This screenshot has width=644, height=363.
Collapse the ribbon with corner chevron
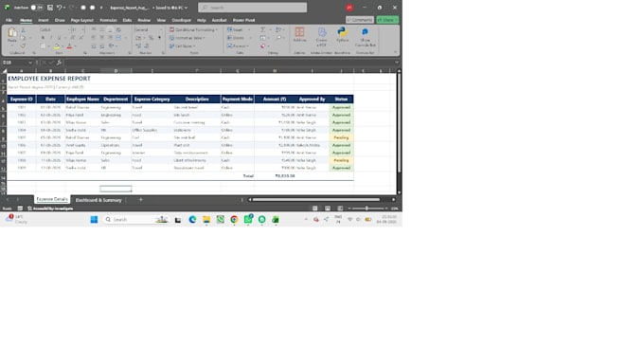point(395,52)
